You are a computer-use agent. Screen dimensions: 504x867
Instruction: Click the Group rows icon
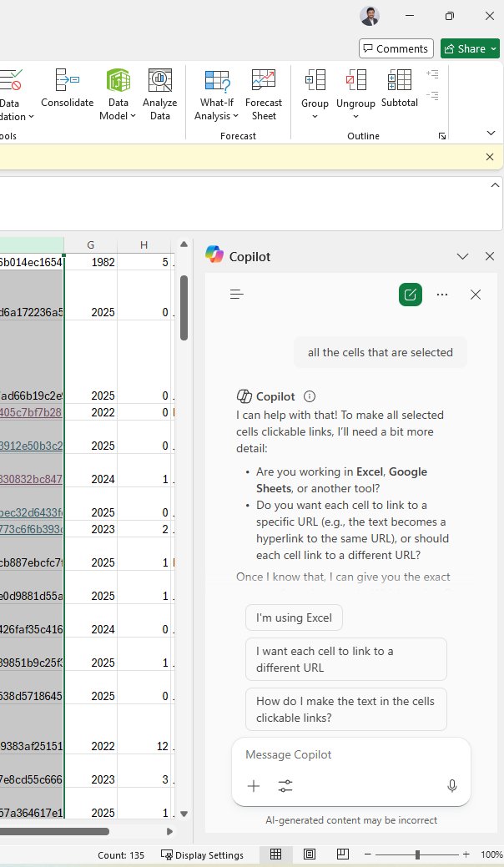click(315, 80)
